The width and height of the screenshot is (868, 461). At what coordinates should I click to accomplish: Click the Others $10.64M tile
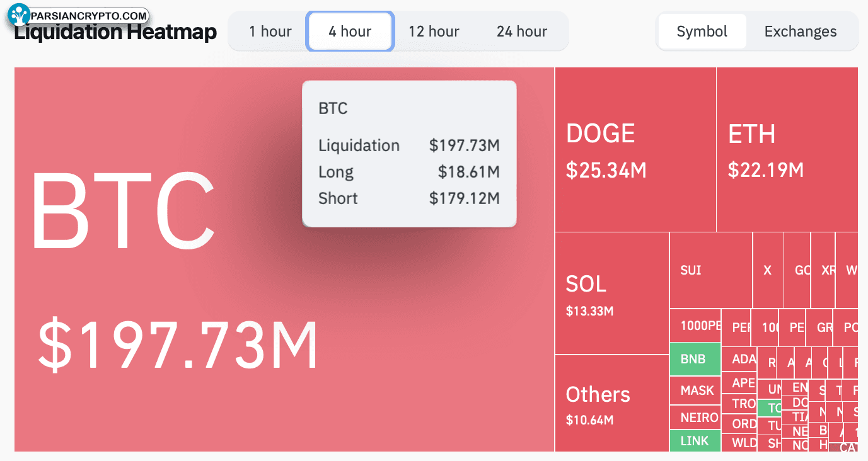(612, 403)
